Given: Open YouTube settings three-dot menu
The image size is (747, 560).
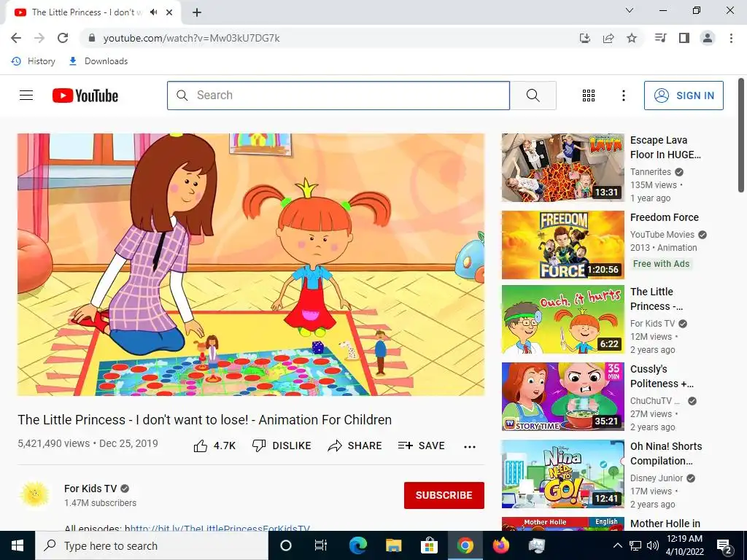Looking at the screenshot, I should pos(623,96).
